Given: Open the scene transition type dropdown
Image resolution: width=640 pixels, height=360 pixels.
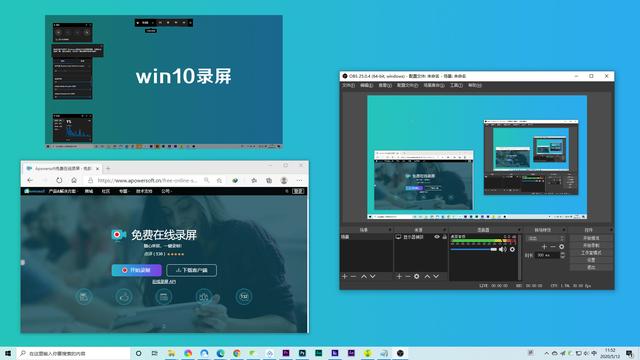Looking at the screenshot, I should (x=545, y=238).
